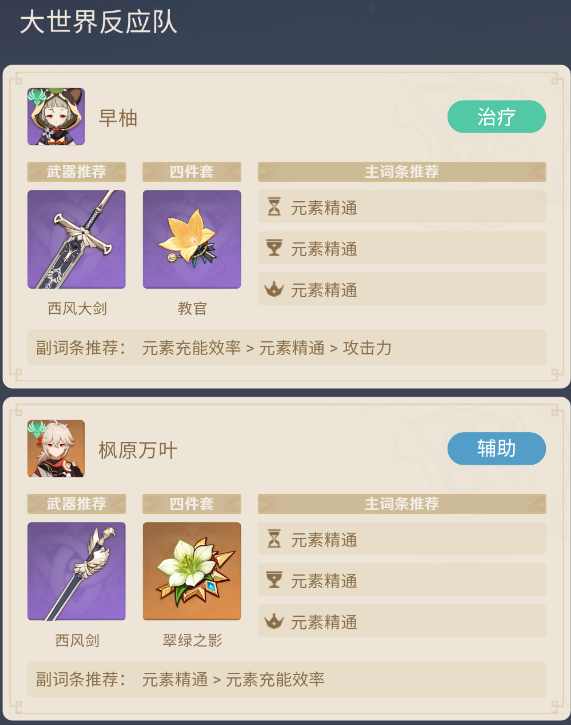Click Sayu's goblet main stat icon
Image resolution: width=571 pixels, height=725 pixels.
pos(274,248)
